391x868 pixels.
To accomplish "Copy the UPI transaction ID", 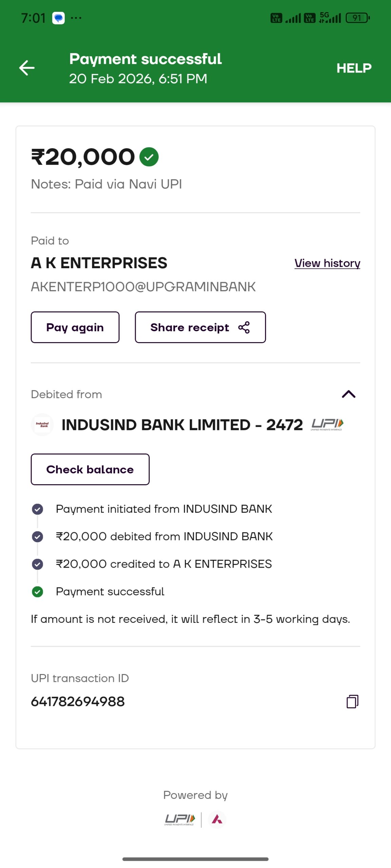I will 352,701.
